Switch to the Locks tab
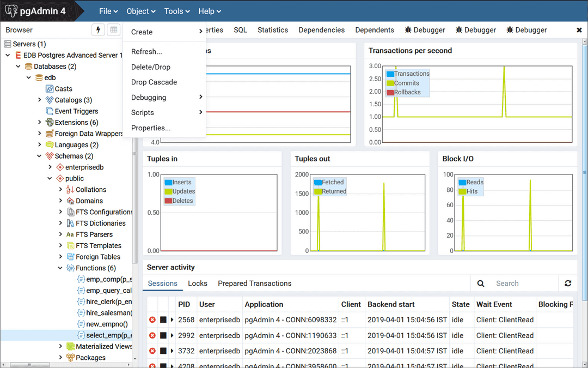588x368 pixels. [198, 283]
